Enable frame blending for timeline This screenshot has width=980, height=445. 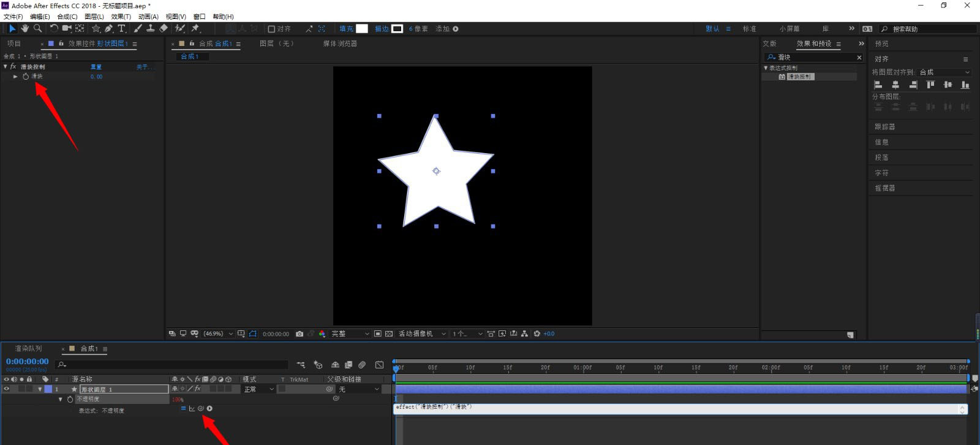349,365
